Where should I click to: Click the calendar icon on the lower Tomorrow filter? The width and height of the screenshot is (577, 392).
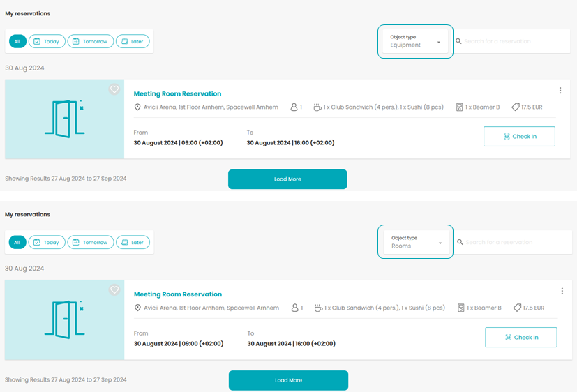pyautogui.click(x=76, y=242)
